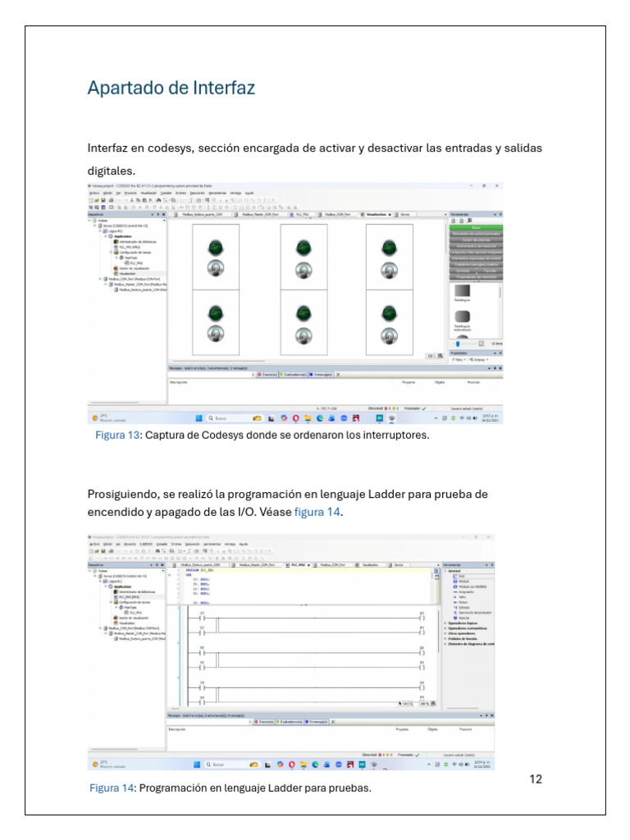
Task: Toggle bottom-left rotary switch in Figura 13
Action: [x=216, y=334]
